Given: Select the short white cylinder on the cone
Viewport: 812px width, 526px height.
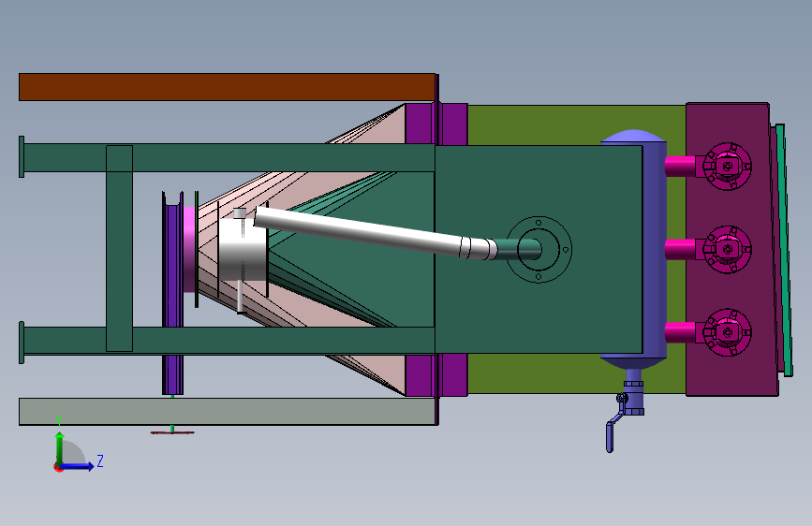Looking at the screenshot, I should [x=243, y=250].
